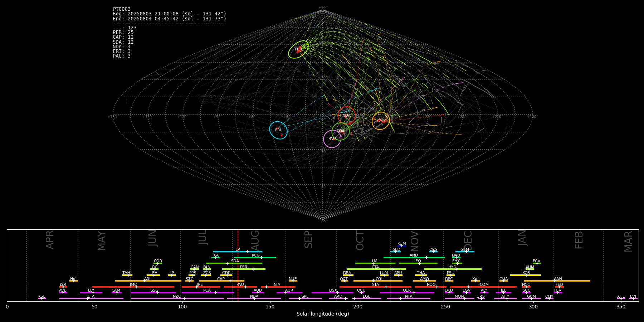Click the URS shower marker in the timeline
The height and width of the screenshot is (322, 644).
(481, 298)
